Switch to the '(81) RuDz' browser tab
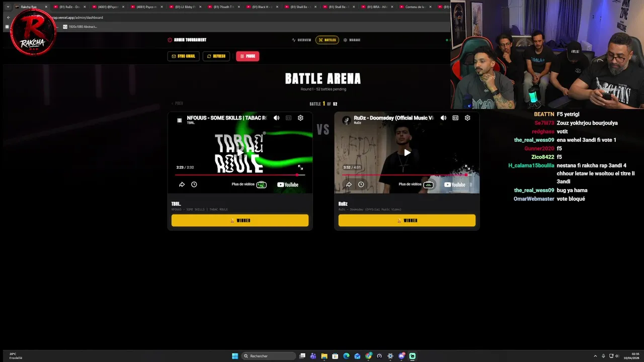644x362 pixels. (x=68, y=7)
